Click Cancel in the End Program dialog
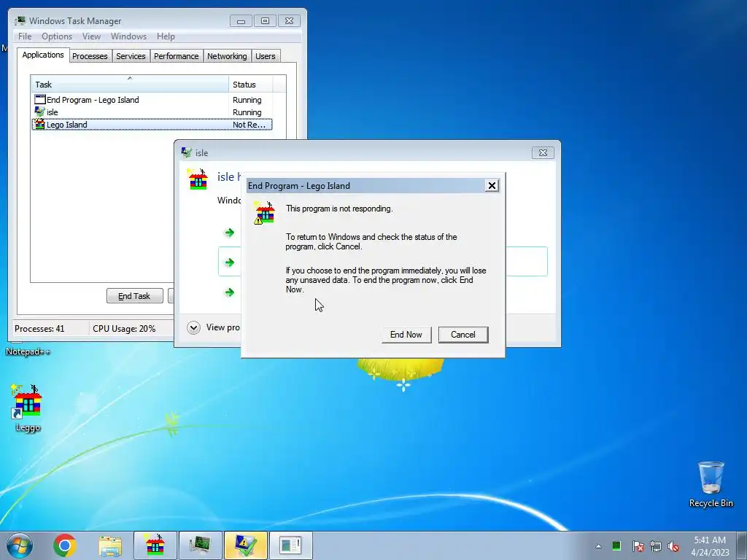Image resolution: width=747 pixels, height=560 pixels. (463, 334)
